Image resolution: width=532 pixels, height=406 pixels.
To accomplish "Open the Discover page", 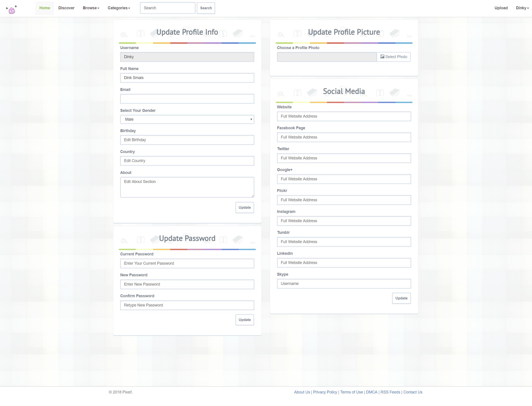I will point(66,8).
